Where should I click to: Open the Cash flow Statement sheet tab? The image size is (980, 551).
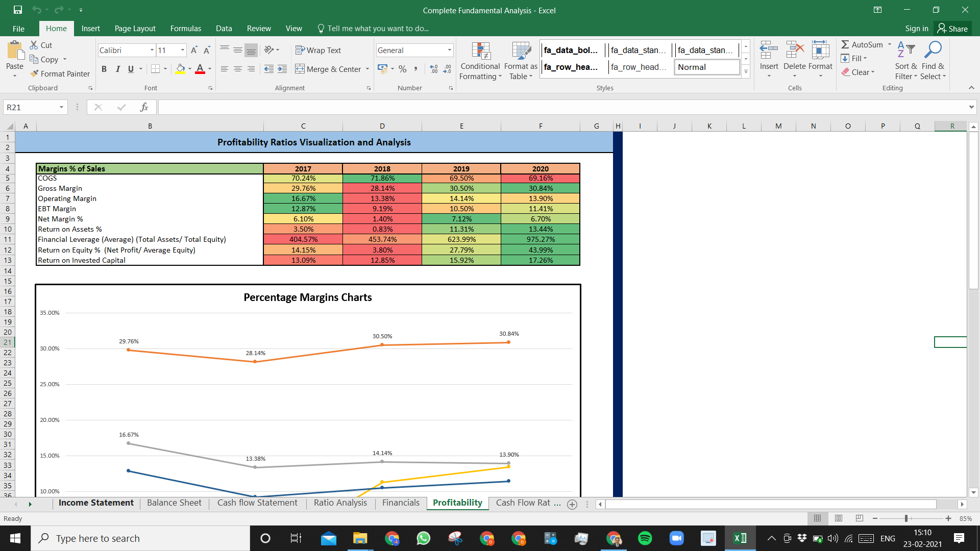[x=257, y=503]
